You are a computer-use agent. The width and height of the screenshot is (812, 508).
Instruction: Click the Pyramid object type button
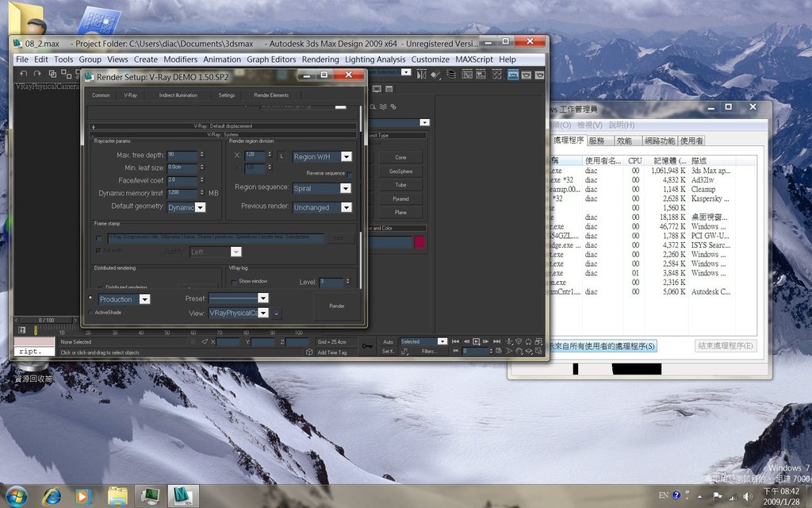400,198
